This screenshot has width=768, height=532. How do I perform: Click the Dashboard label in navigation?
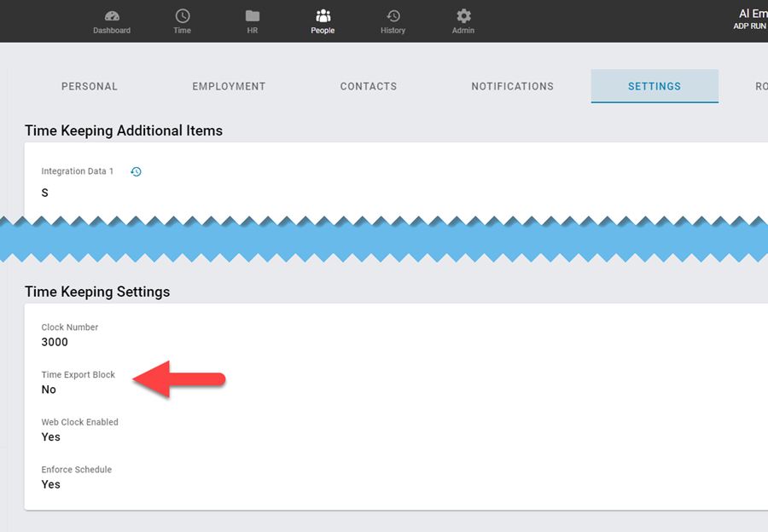point(112,31)
